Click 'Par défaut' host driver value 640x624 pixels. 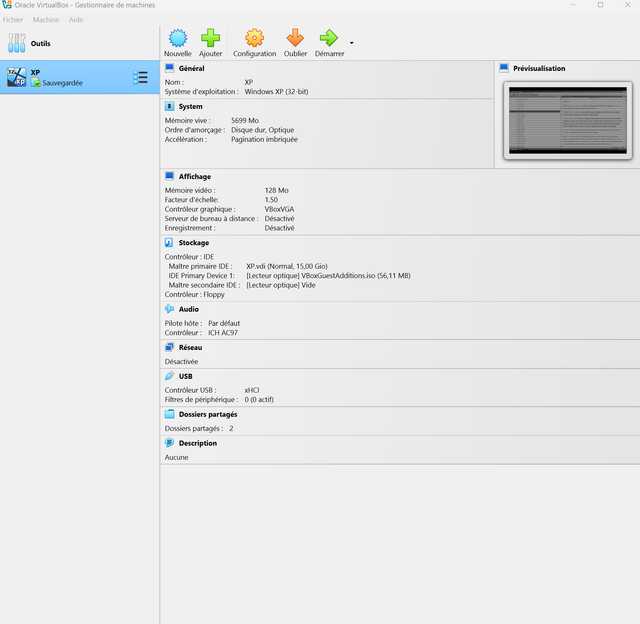224,323
